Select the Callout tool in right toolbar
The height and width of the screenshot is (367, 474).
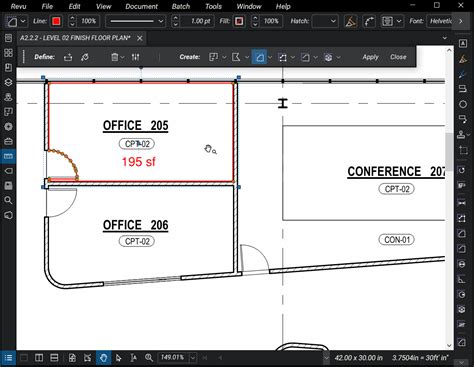(463, 119)
